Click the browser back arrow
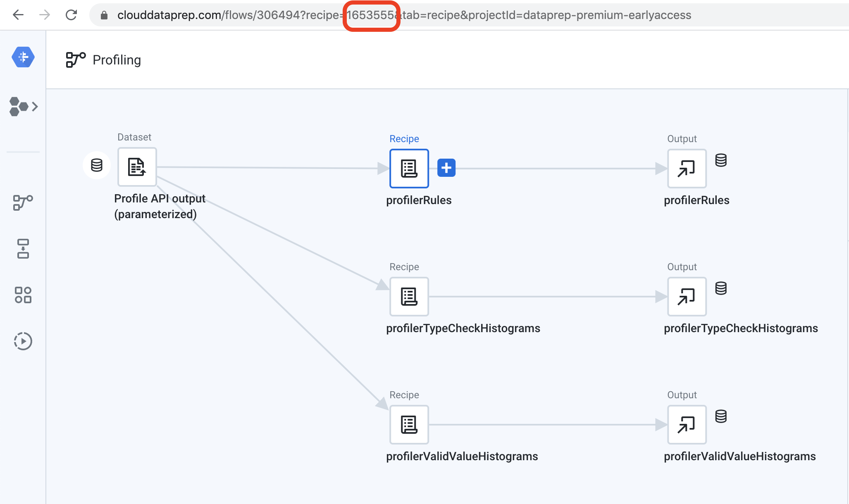This screenshot has width=849, height=504. [x=18, y=15]
